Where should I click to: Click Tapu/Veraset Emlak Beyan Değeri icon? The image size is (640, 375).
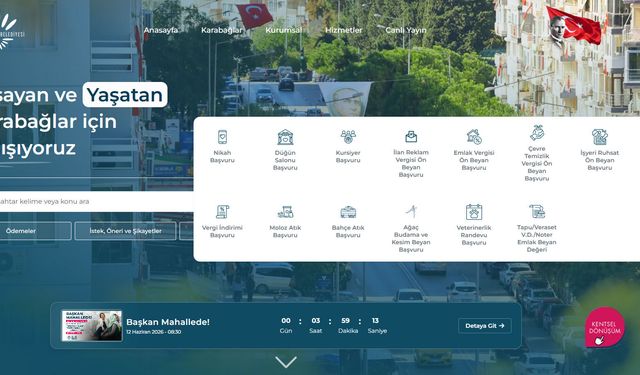[537, 211]
